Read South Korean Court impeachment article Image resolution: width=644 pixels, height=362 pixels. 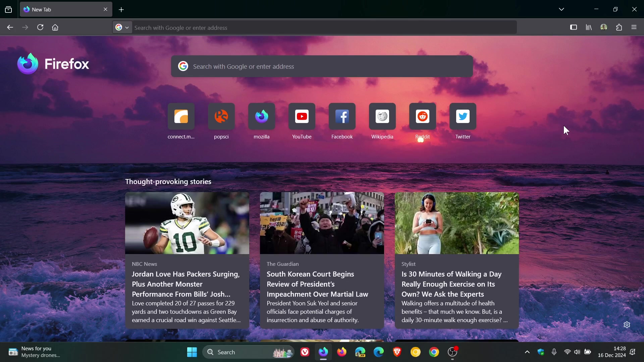[322, 260]
